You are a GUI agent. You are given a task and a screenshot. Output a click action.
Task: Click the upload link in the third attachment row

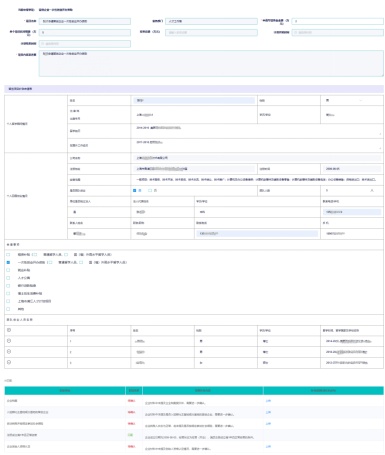268,424
